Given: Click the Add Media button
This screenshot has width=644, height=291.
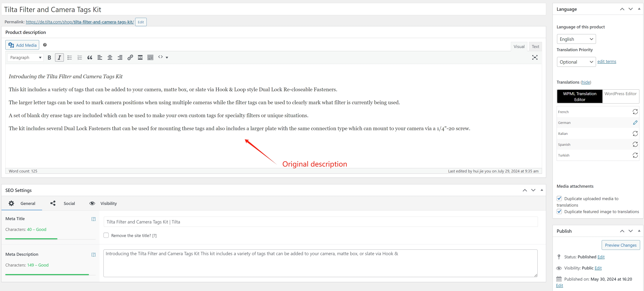Looking at the screenshot, I should point(22,45).
